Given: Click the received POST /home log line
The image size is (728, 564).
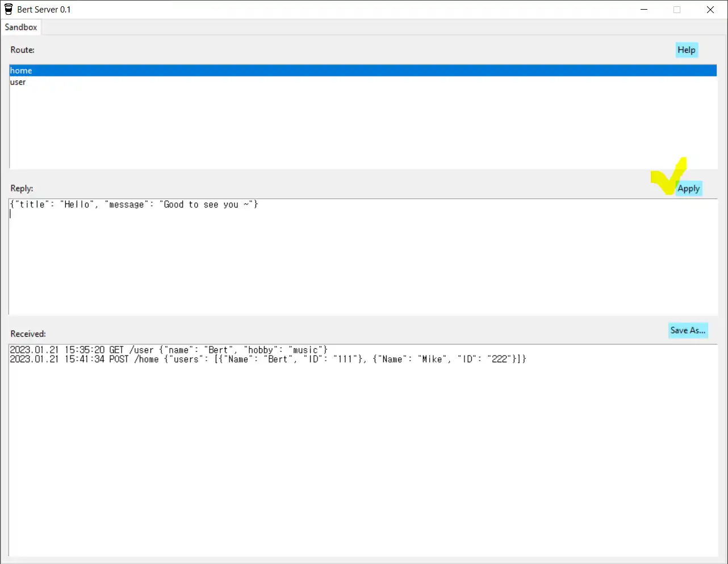Looking at the screenshot, I should coord(268,359).
